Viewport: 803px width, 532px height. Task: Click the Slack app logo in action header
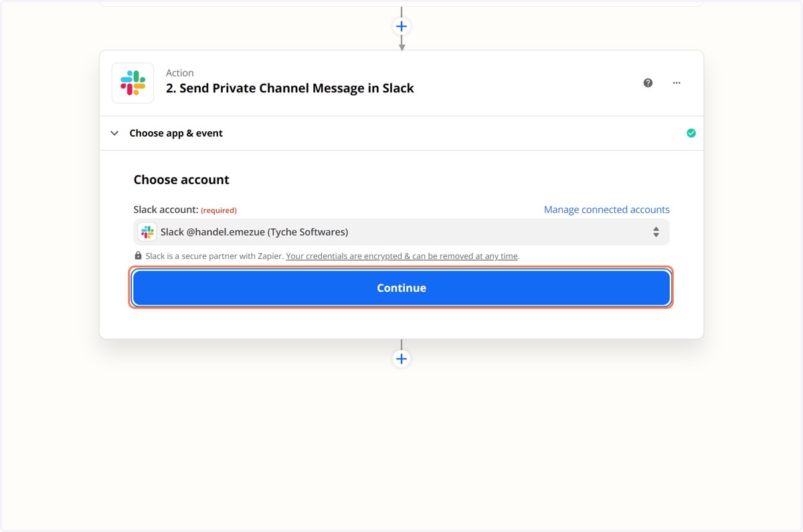(x=132, y=83)
